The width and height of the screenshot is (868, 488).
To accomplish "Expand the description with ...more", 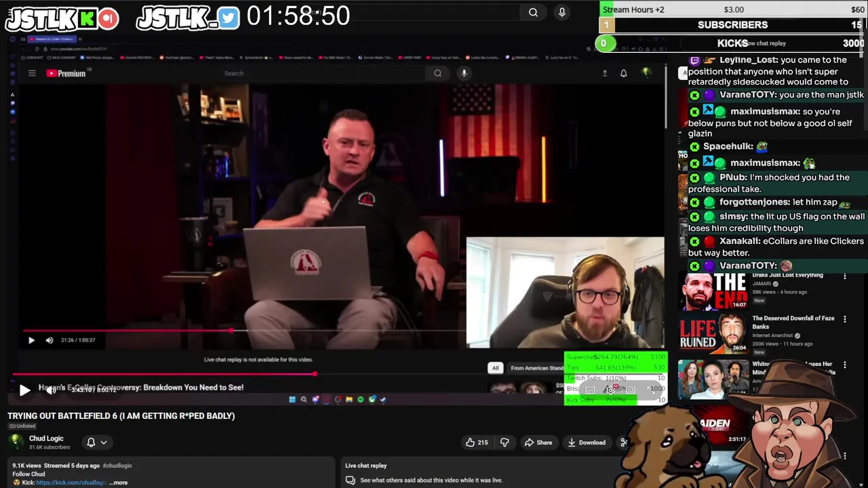I will click(x=119, y=483).
